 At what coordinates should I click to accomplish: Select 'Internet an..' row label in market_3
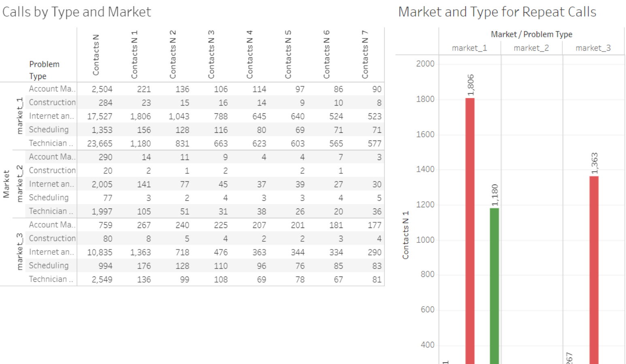[x=51, y=252]
